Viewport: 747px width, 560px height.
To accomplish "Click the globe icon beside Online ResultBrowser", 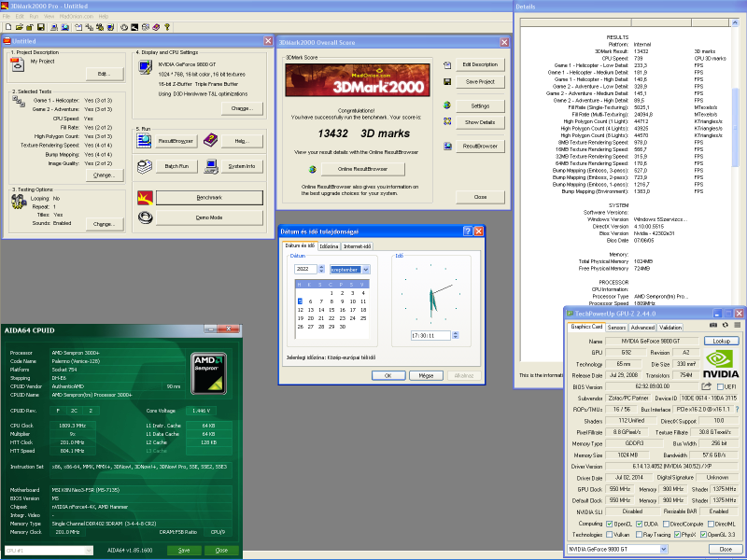I will point(313,169).
